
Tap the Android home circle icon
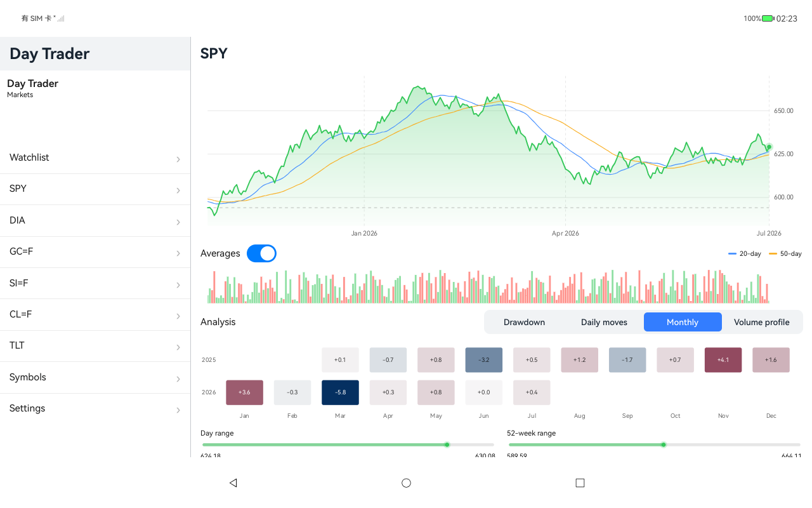point(406,483)
